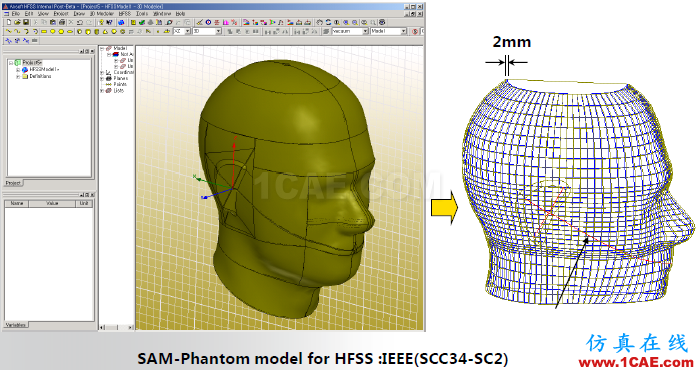This screenshot has width=698, height=370.
Task: Open the Model selection dropdown
Action: point(388,31)
